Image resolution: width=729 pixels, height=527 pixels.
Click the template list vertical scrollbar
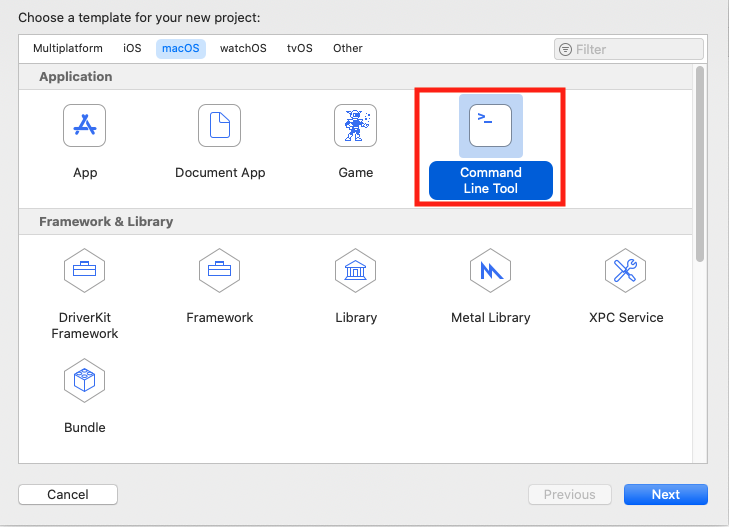click(x=700, y=165)
